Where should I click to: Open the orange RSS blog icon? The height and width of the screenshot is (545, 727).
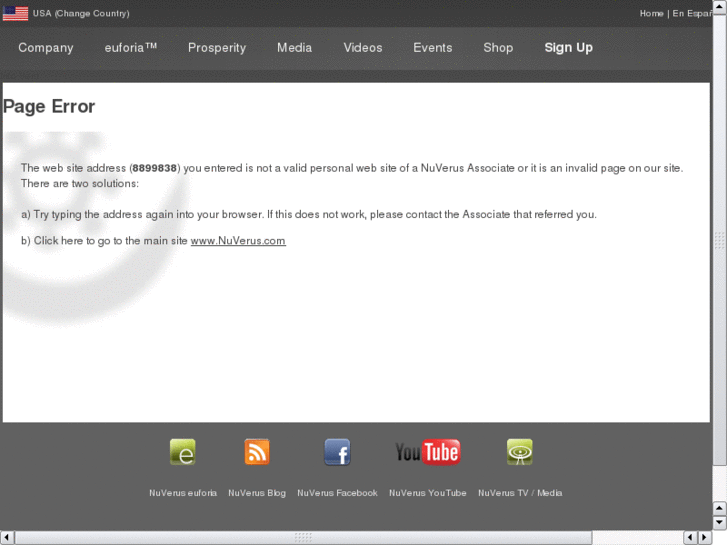click(257, 452)
